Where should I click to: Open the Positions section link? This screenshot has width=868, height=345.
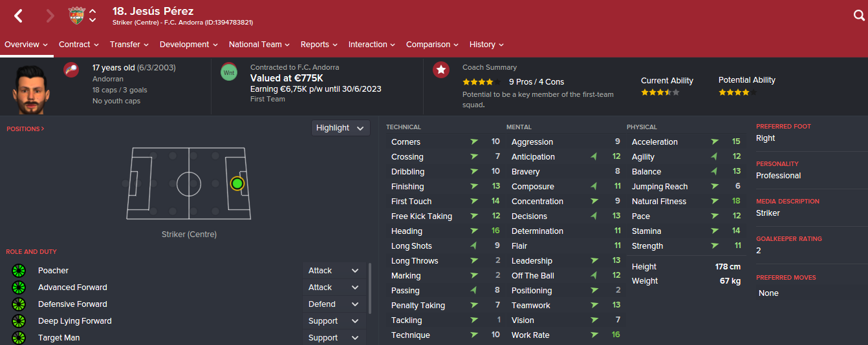25,129
